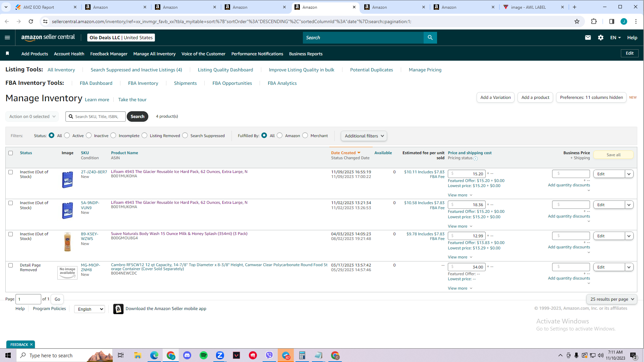Close the Feedback tab widget
Image resolution: width=644 pixels, height=362 pixels.
31,345
